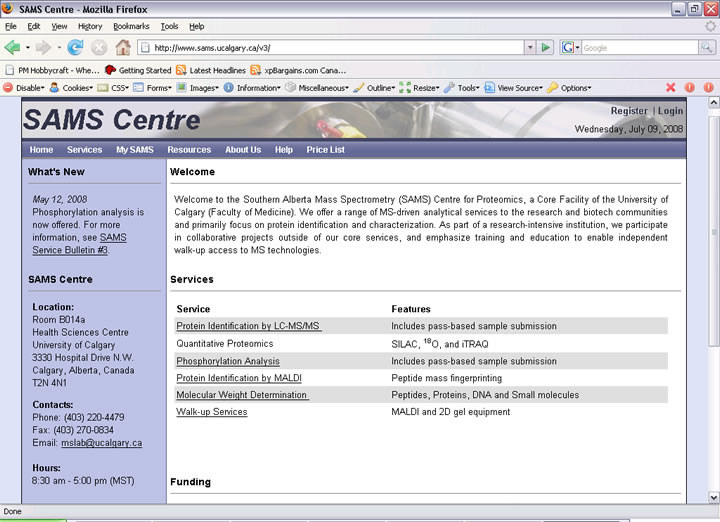Click the scrollbar up arrow

point(714,103)
